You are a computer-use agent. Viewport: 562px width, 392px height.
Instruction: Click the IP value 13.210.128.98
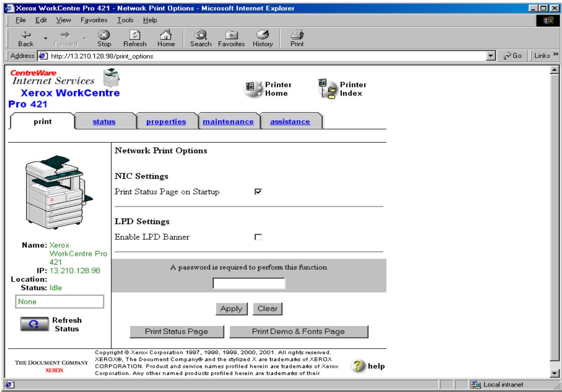[75, 270]
